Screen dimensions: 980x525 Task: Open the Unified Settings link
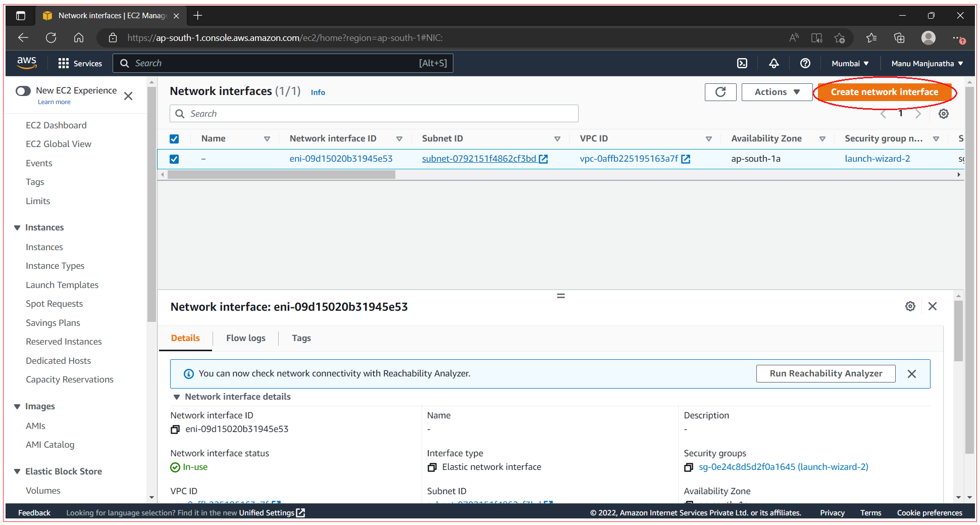point(272,513)
